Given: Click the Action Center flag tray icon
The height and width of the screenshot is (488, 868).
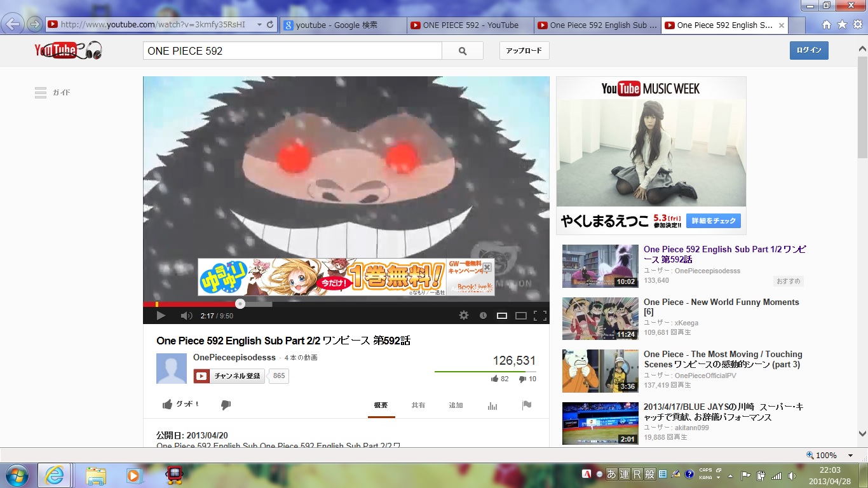Looking at the screenshot, I should pyautogui.click(x=747, y=475).
